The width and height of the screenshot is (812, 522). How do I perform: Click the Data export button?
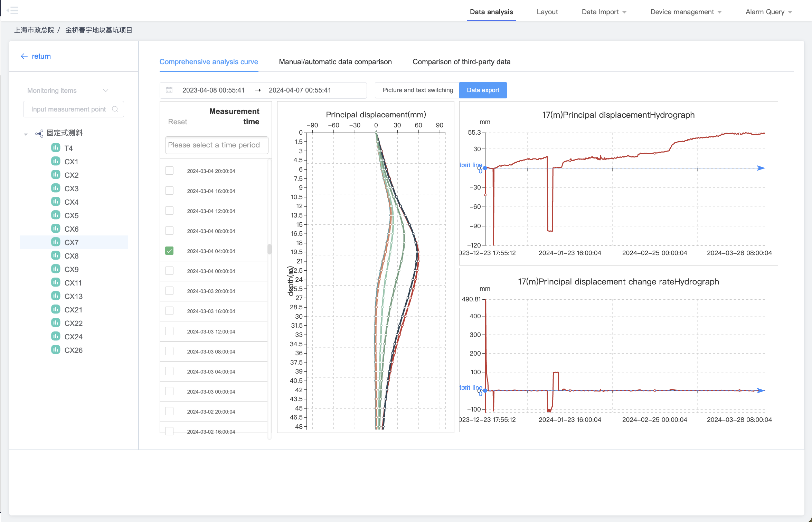[483, 90]
